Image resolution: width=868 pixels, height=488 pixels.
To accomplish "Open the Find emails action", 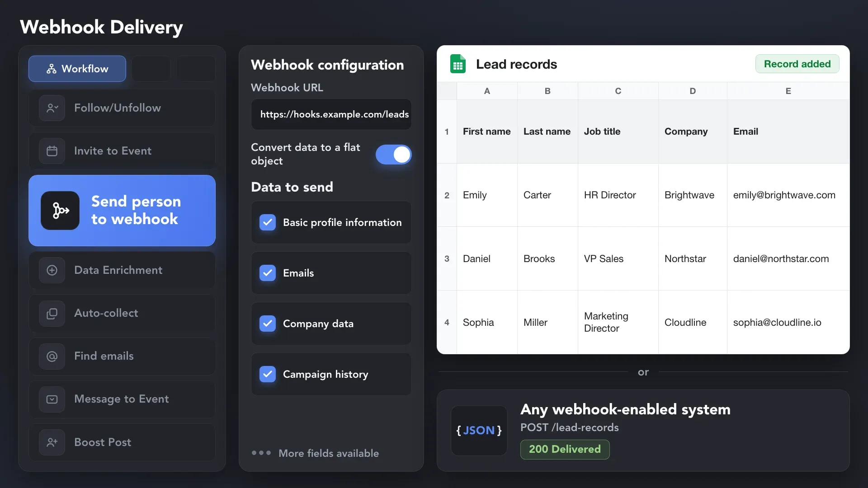I will click(122, 356).
